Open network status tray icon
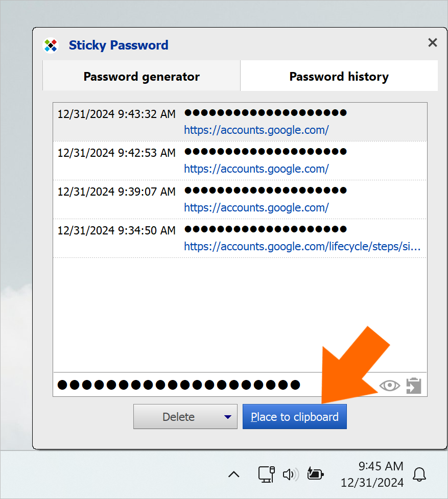The image size is (448, 499). (266, 474)
